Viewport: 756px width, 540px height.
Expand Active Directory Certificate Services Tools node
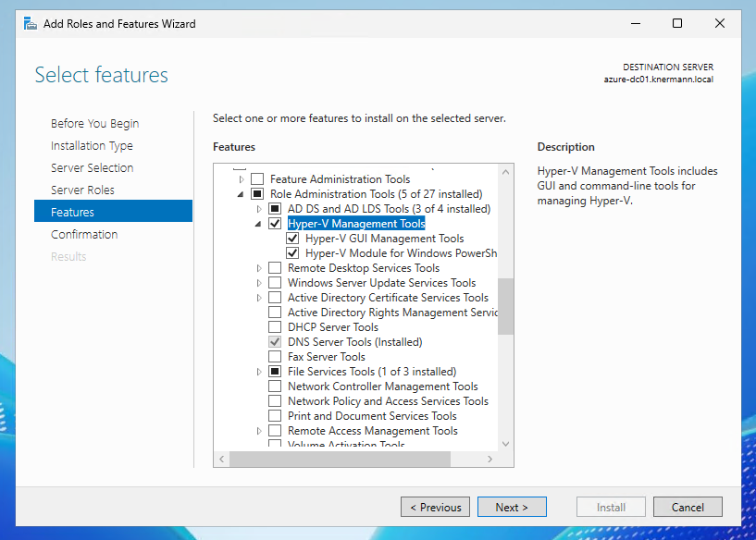pyautogui.click(x=259, y=298)
